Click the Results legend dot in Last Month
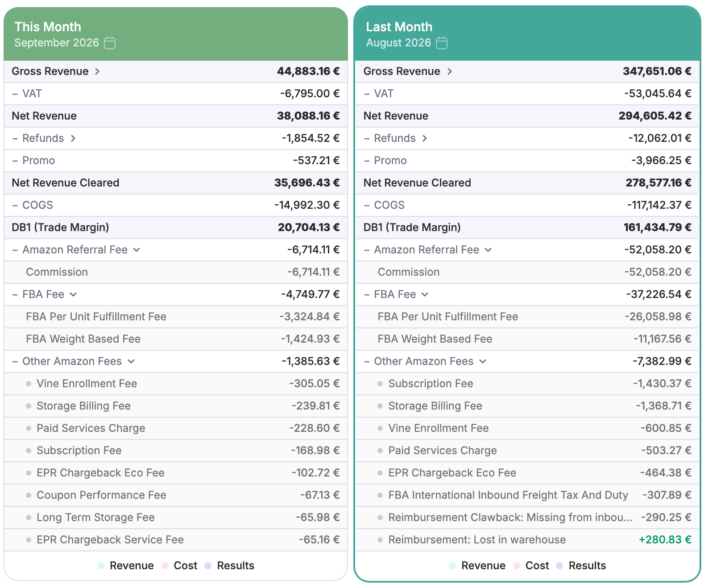Screen dimensions: 704x588 point(559,566)
